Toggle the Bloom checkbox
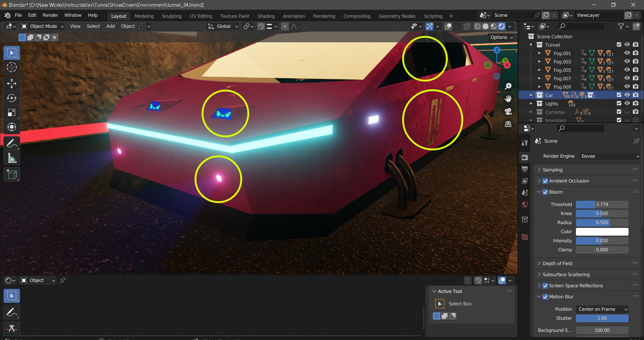 click(x=545, y=192)
